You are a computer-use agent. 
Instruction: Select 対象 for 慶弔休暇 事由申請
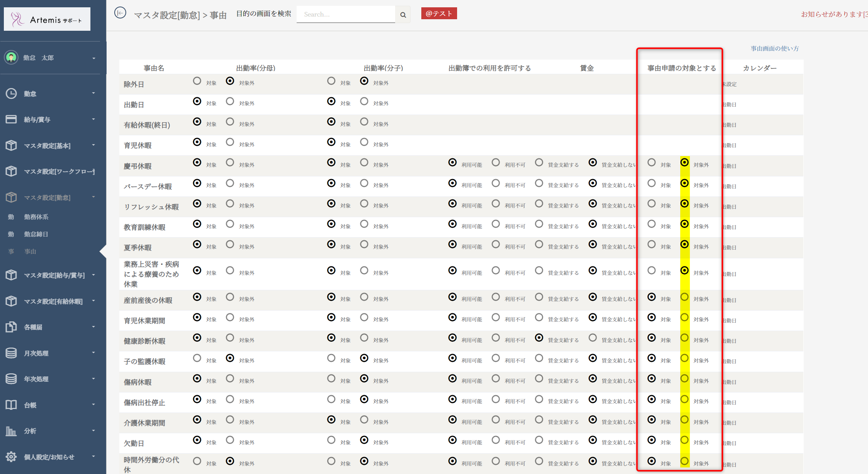pos(651,163)
